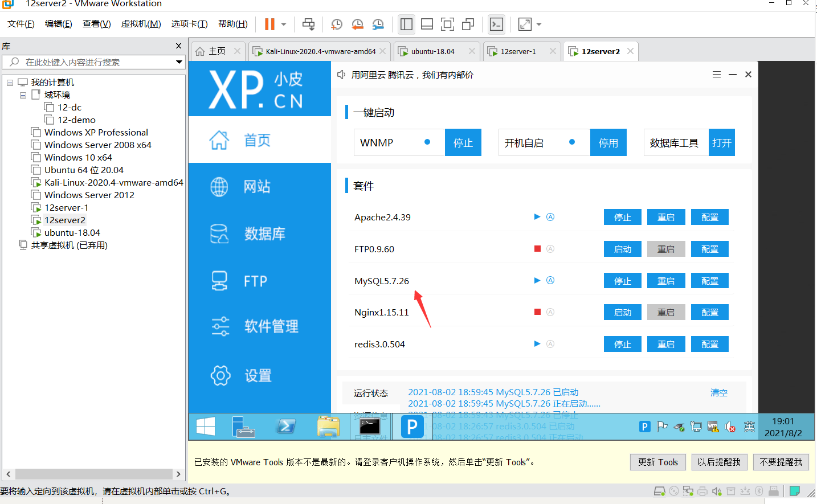Open 数据库工具 with the 打开 button
This screenshot has width=817, height=504.
pyautogui.click(x=722, y=142)
